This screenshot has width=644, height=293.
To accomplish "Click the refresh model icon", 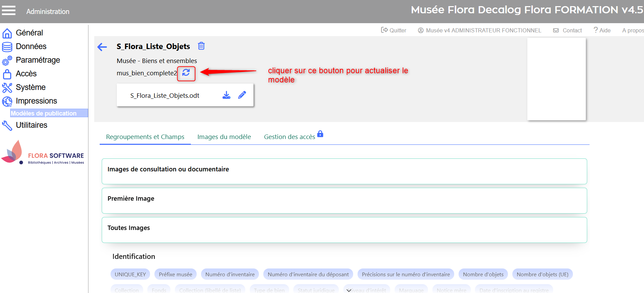I will click(186, 73).
